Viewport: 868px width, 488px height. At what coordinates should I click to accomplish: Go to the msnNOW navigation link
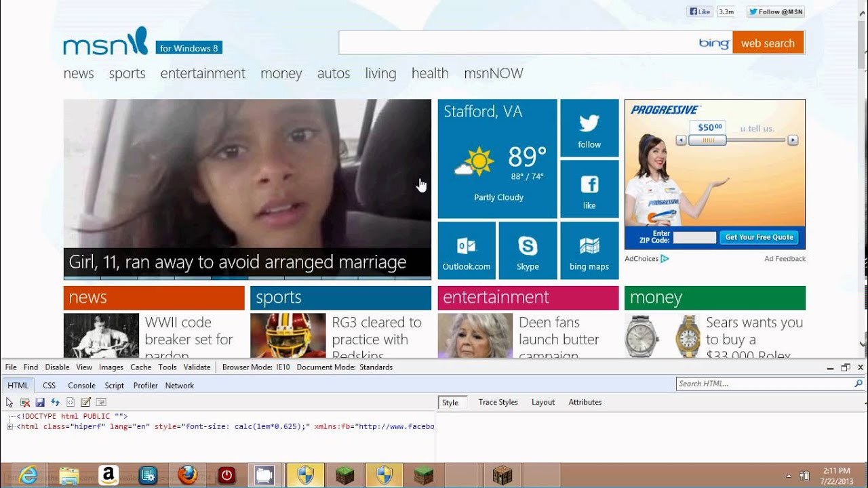click(x=494, y=73)
